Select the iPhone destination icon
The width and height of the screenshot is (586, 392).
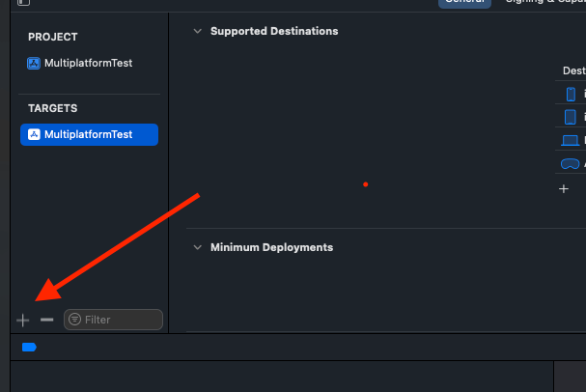(x=571, y=95)
